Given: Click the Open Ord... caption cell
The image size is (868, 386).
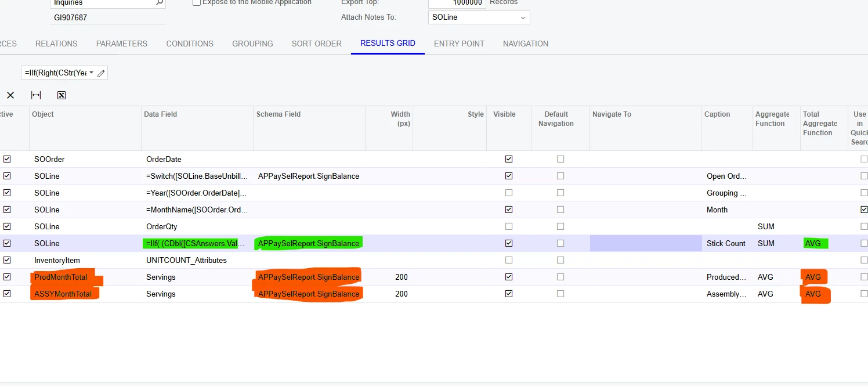Looking at the screenshot, I should [x=727, y=176].
